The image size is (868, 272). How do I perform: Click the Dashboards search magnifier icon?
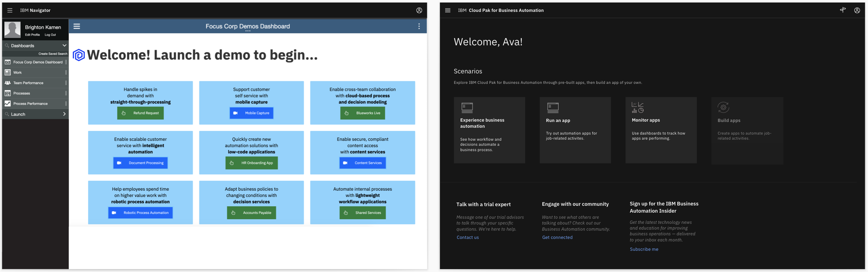click(7, 46)
